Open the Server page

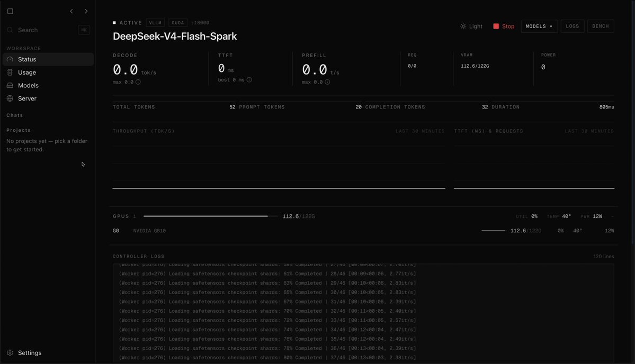48,98
